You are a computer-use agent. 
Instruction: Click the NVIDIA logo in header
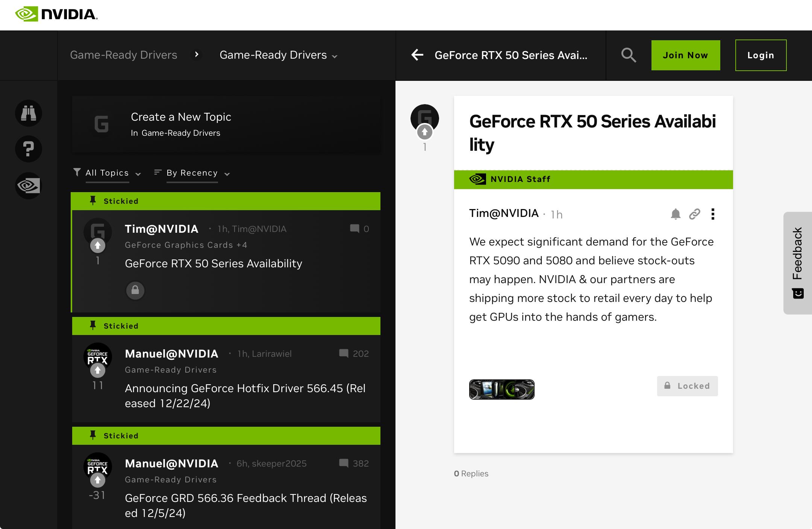56,14
